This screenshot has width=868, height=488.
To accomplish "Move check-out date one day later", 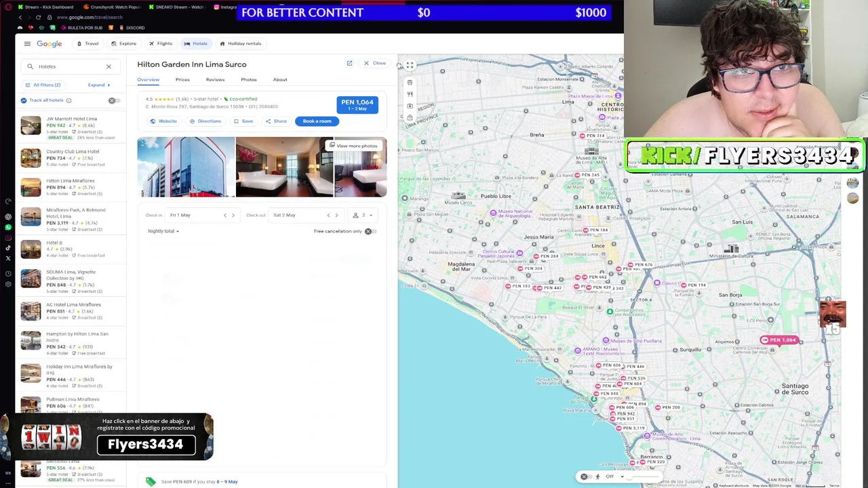I will point(336,215).
